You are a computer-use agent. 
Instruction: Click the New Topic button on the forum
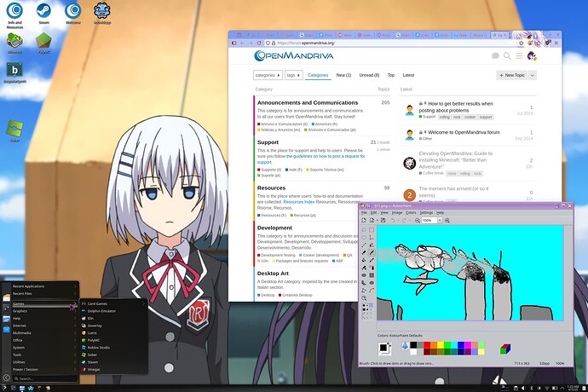coord(512,75)
